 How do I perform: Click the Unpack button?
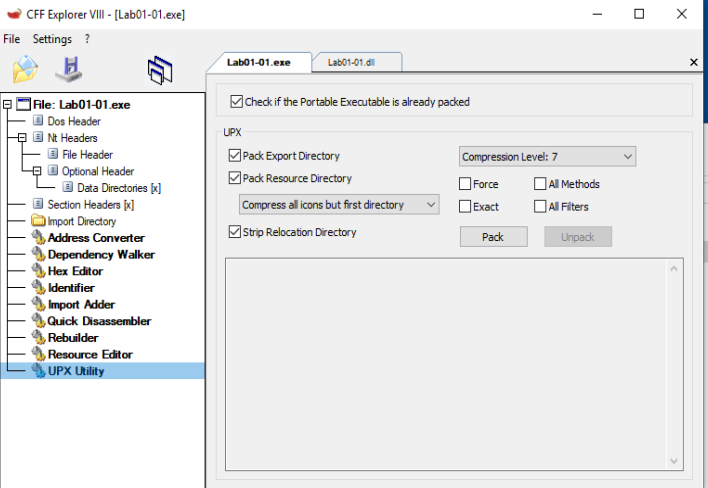(578, 237)
